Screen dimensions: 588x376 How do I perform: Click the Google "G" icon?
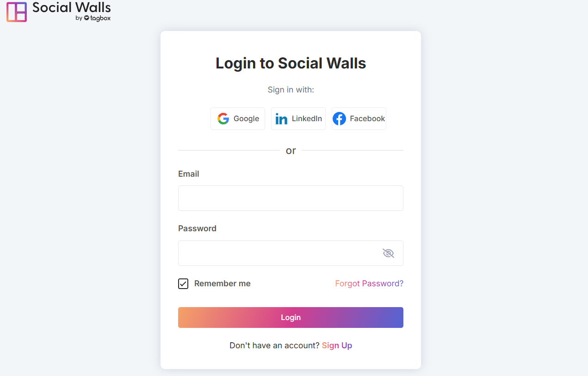223,119
